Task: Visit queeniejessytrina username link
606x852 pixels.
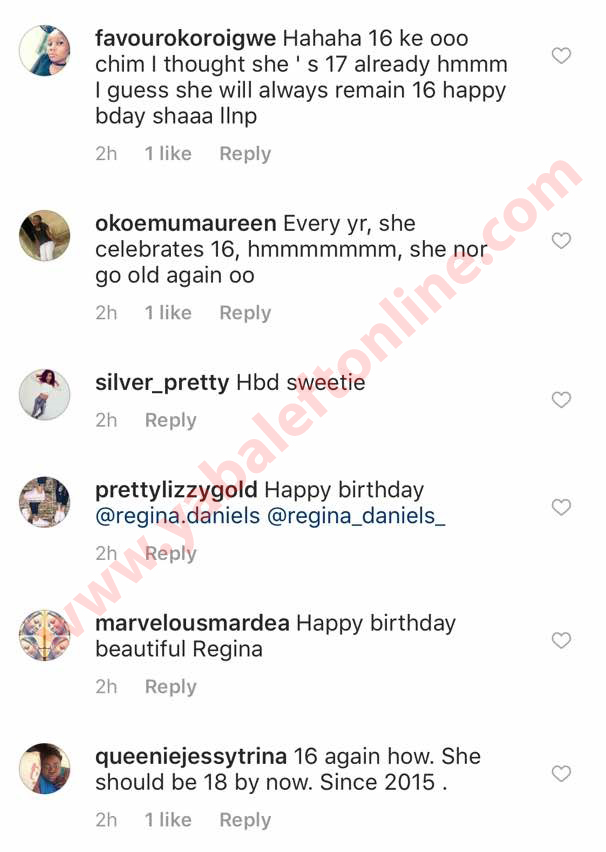Action: click(191, 756)
